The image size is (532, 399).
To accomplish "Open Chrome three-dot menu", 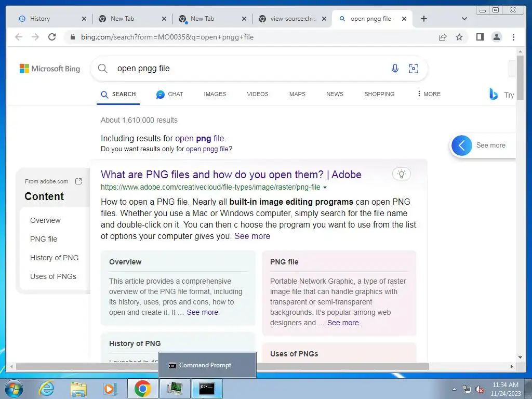I will point(513,37).
